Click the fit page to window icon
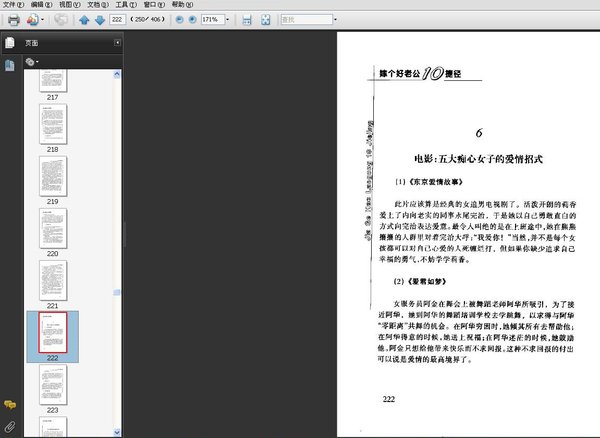Viewport: 600px width, 438px height. [266, 20]
